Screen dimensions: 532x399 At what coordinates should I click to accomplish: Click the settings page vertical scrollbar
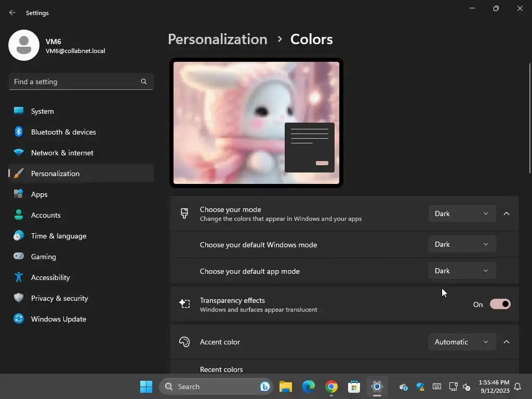pos(529,119)
